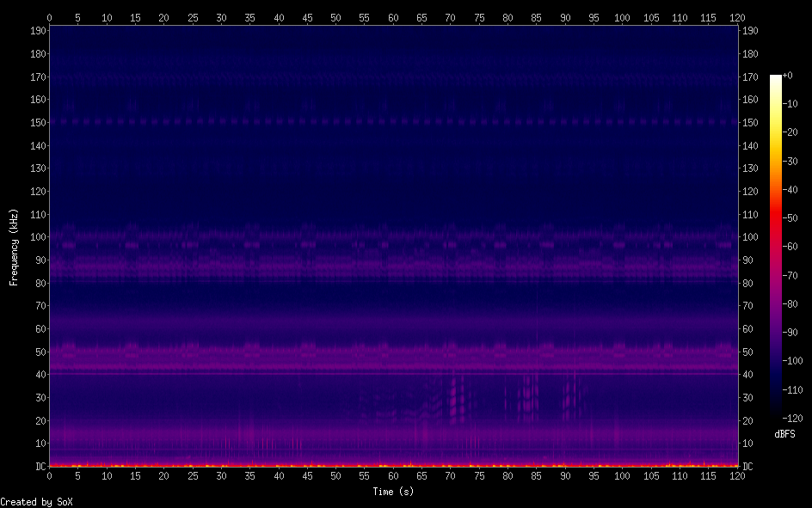Click 150 kHz label on right frequency axis
This screenshot has height=508, width=812.
(751, 123)
